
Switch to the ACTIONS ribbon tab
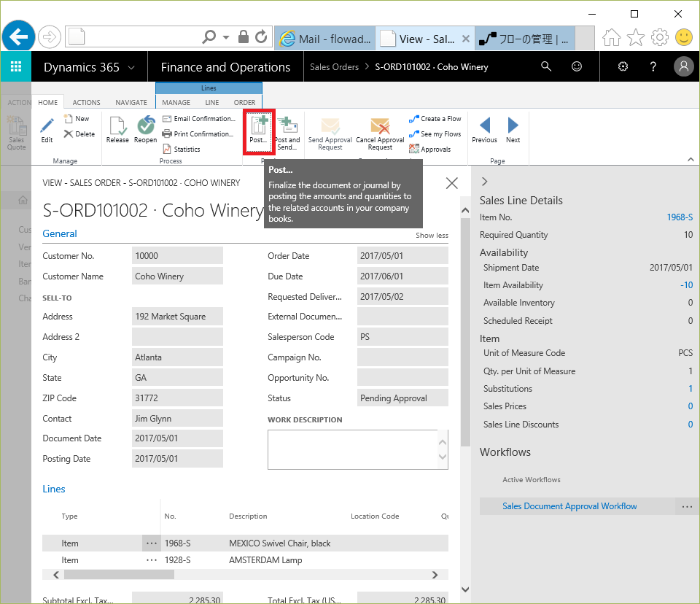coord(87,102)
